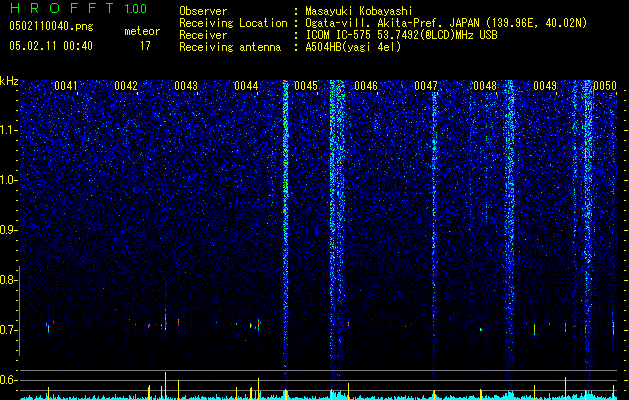
Task: Click the Receiver label
Action: [203, 35]
